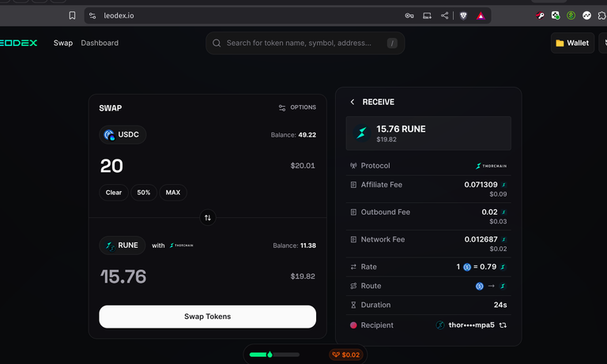Screen dimensions: 607x364
Task: Click the USDC icon in the Route path
Action: (x=479, y=286)
